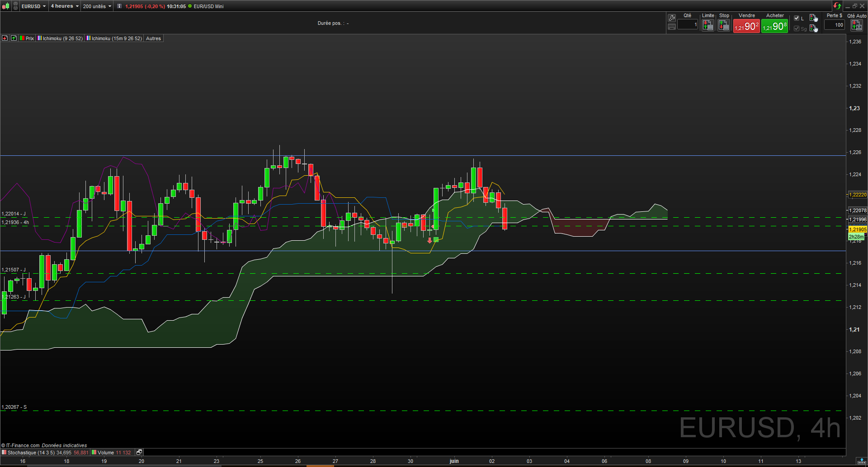Toggle the on-screen keyboard trading icon
Image resolution: width=868 pixels, height=467 pixels.
coord(672,27)
